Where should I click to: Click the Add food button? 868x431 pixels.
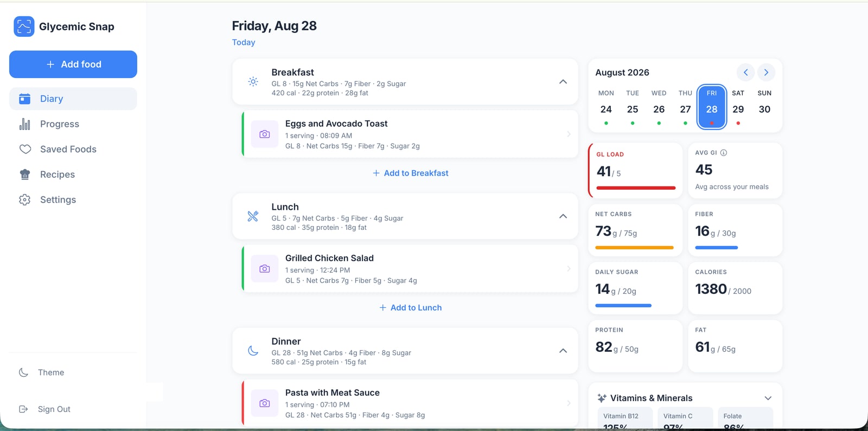[x=73, y=65]
